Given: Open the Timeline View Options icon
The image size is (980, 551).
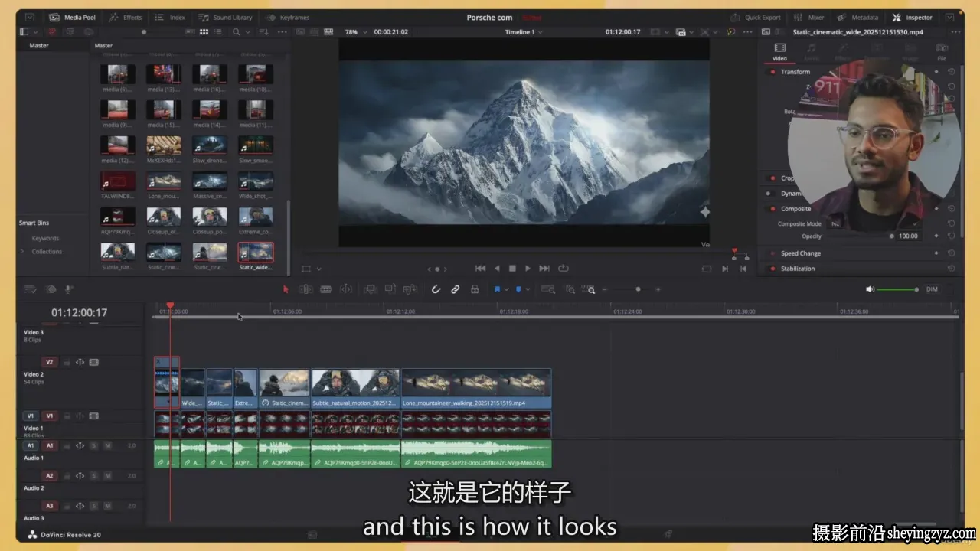Looking at the screenshot, I should tap(31, 289).
